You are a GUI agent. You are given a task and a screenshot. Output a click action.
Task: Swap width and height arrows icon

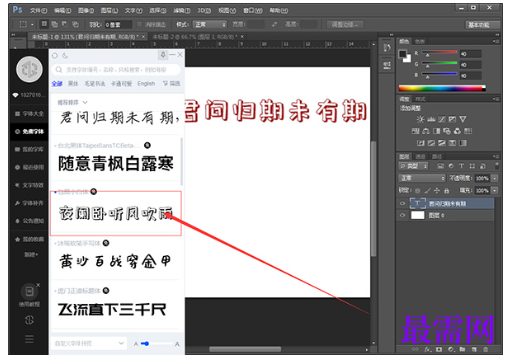[274, 24]
